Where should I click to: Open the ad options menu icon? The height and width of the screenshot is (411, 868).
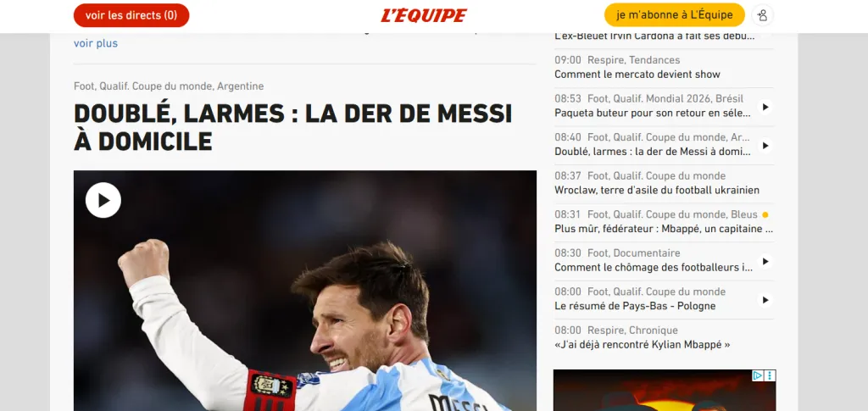pos(770,375)
